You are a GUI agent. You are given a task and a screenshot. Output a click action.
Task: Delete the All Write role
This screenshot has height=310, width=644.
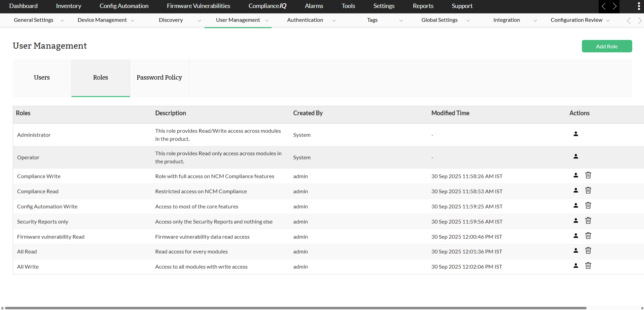(588, 266)
